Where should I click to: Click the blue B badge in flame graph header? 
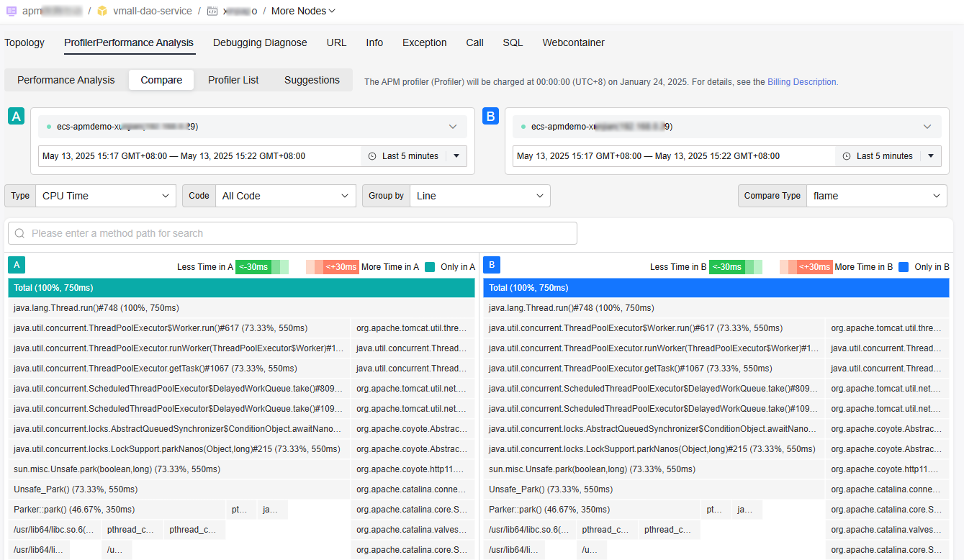[x=492, y=265]
